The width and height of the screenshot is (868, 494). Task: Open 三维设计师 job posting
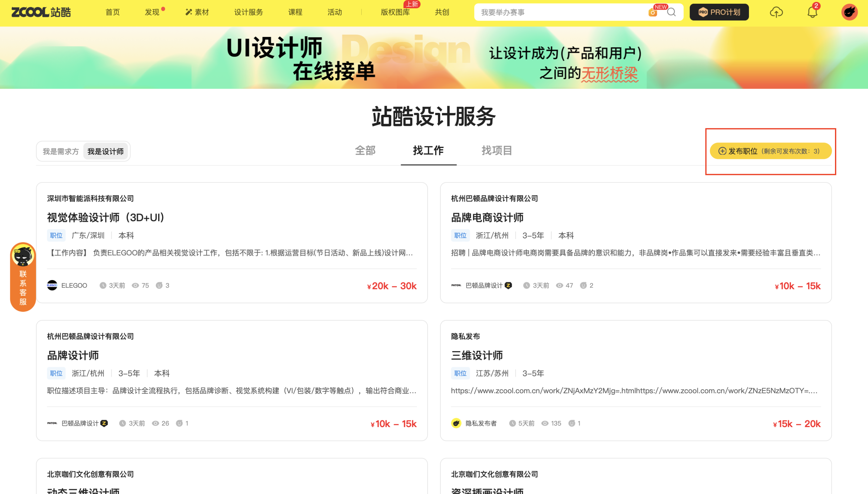click(477, 355)
